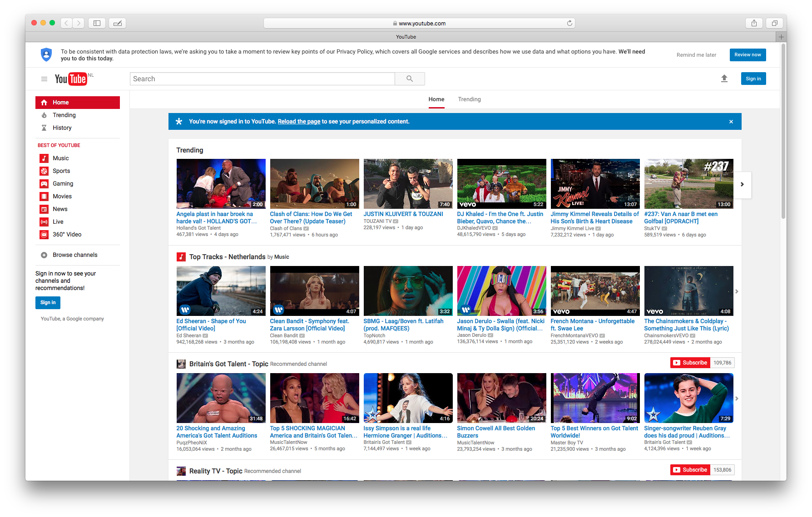Open Jimmy Kimmel Live video thumbnail

pos(595,184)
